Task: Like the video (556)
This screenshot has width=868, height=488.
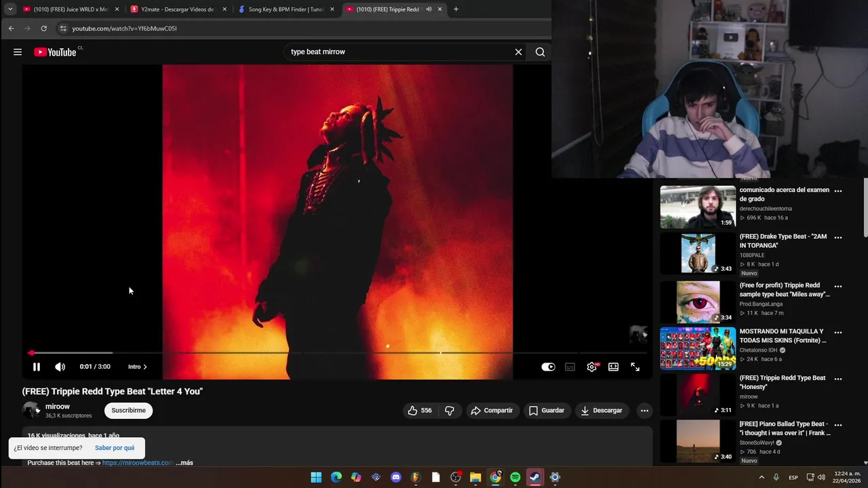Action: (420, 410)
